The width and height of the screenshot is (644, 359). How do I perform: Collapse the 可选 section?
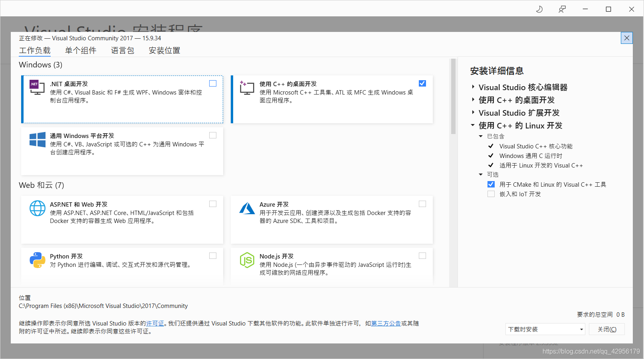click(481, 175)
